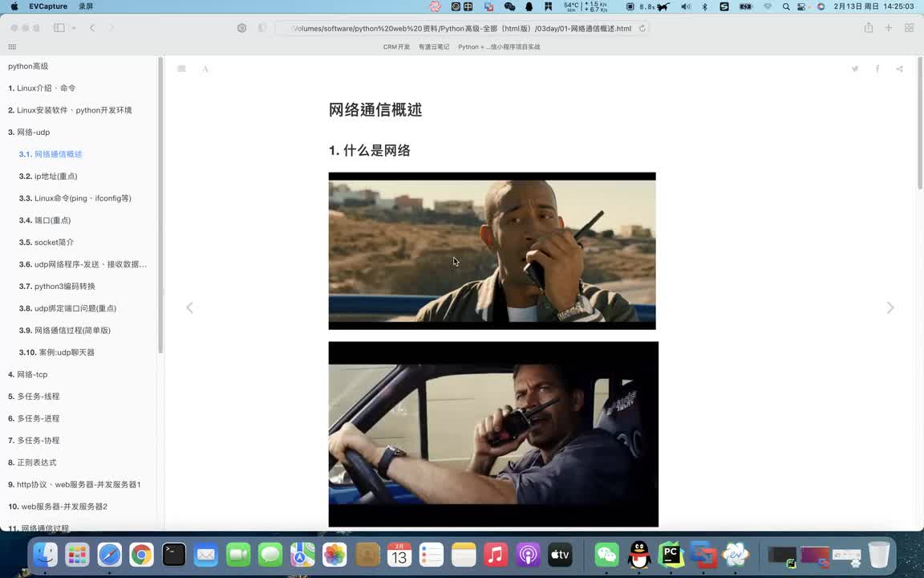Open the QQ penguin app in the Dock
Viewport: 924px width, 578px height.
click(638, 555)
